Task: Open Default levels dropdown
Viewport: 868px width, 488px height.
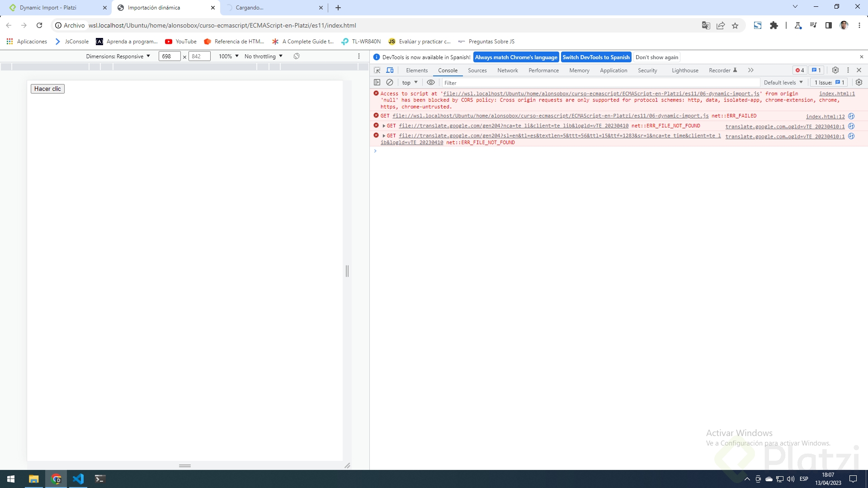Action: [783, 82]
